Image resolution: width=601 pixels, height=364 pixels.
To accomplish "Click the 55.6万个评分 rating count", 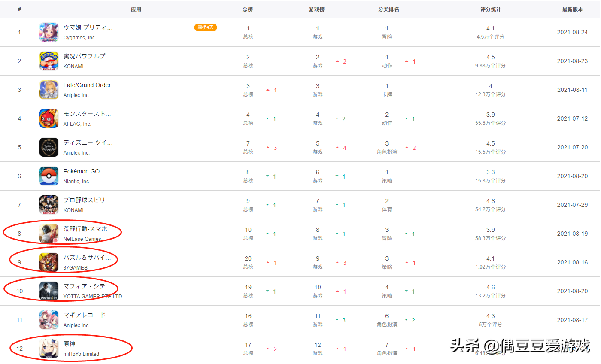I will tap(491, 123).
